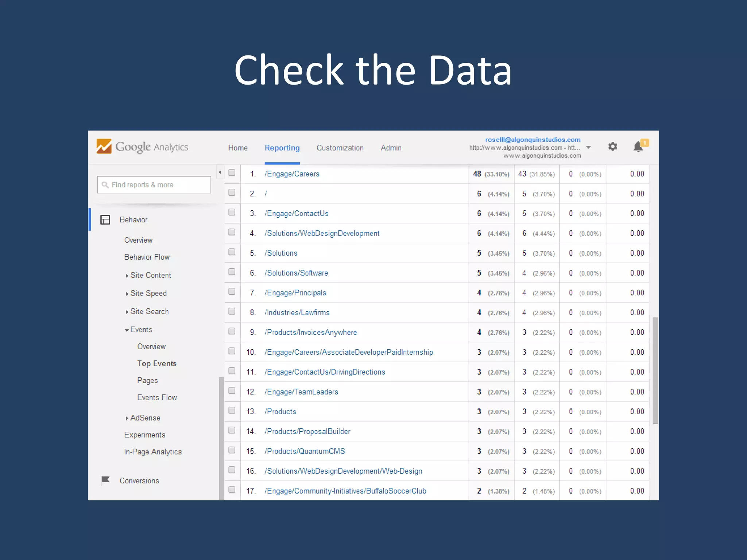747x560 pixels.
Task: Open Behavior Overview in sidebar
Action: coord(138,240)
